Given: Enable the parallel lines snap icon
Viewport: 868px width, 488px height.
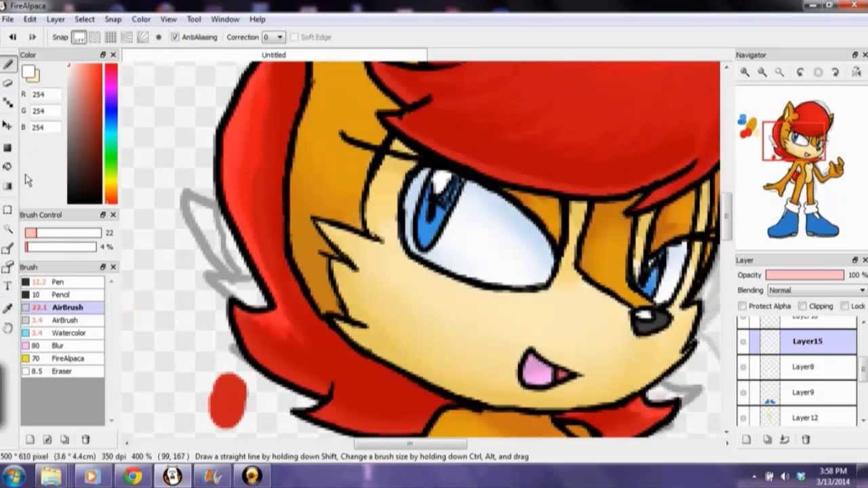Looking at the screenshot, I should pos(95,37).
